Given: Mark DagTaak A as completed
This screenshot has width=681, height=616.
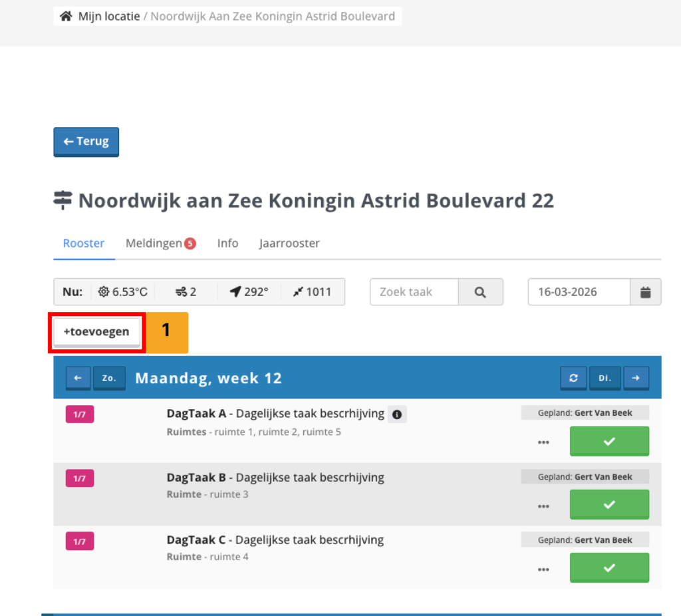Looking at the screenshot, I should pyautogui.click(x=609, y=441).
